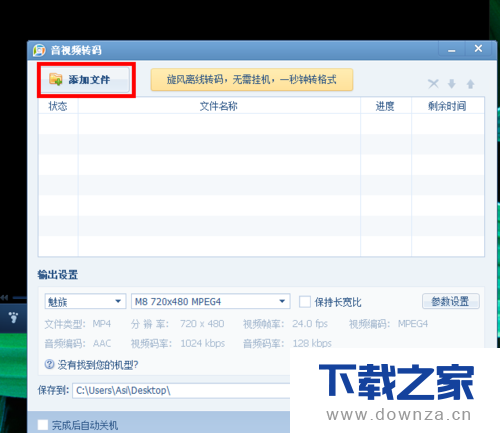Click the 128 kbps audio bitrate value

pyautogui.click(x=312, y=343)
